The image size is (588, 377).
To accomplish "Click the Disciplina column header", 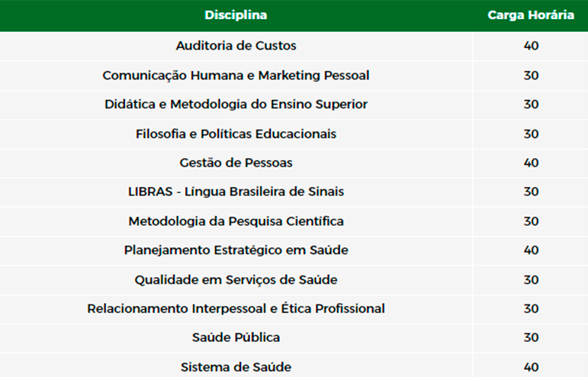I will click(236, 15).
